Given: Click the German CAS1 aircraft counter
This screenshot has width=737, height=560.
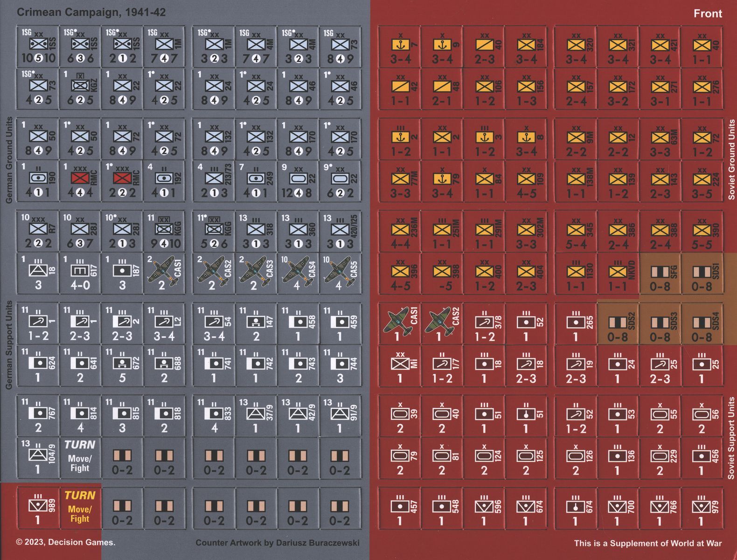Looking at the screenshot, I should coord(164,273).
